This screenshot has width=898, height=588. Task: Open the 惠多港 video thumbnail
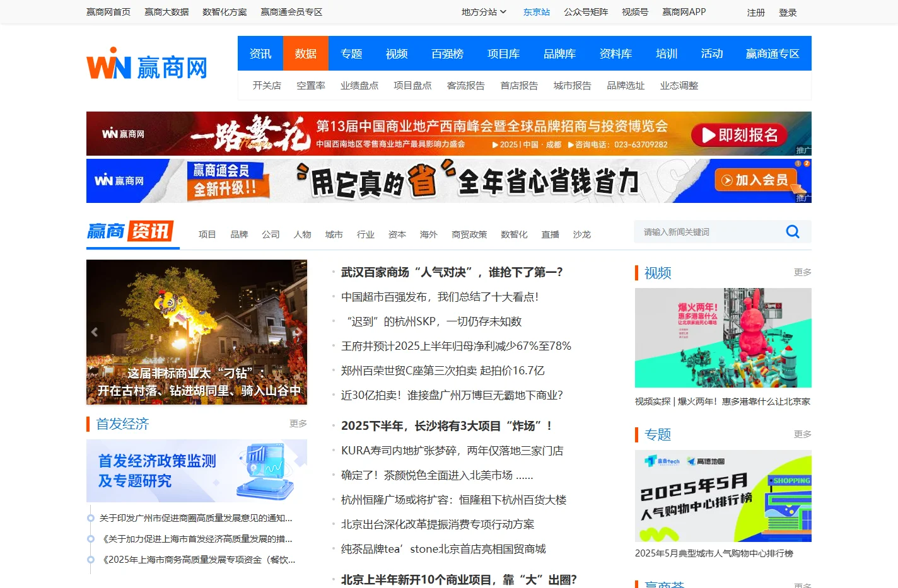point(723,338)
